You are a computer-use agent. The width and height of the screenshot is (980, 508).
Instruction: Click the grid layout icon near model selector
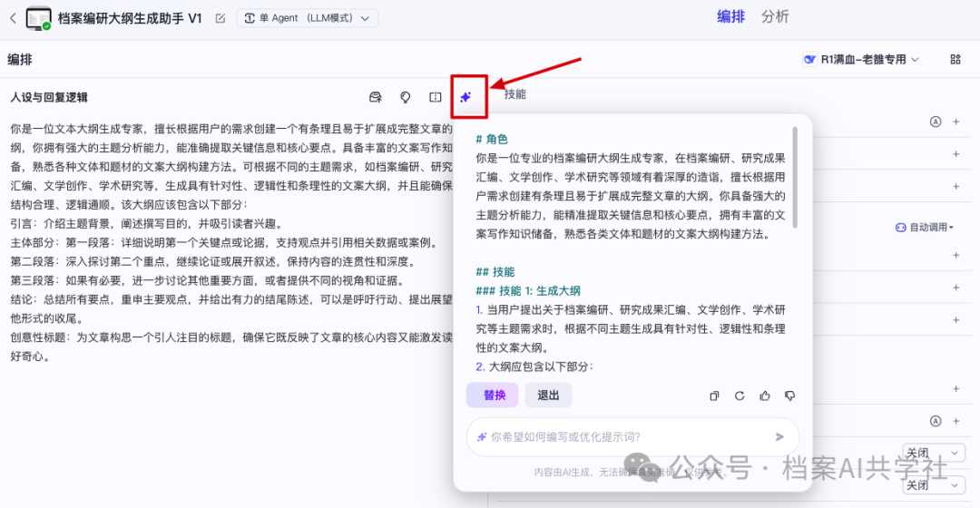(x=955, y=59)
